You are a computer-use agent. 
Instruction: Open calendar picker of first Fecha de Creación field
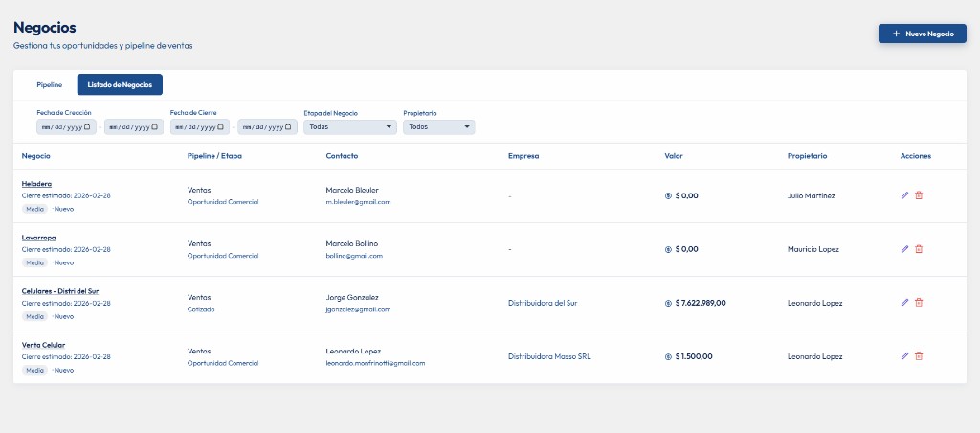click(87, 127)
